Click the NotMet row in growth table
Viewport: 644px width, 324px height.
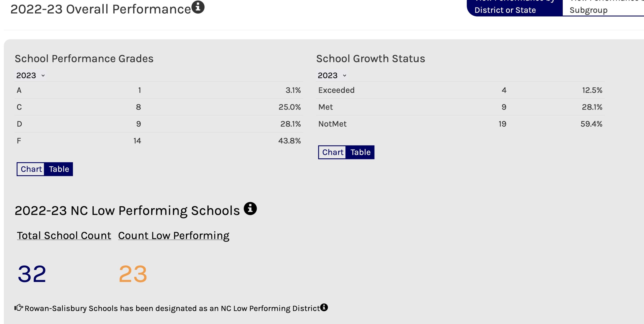pos(460,124)
